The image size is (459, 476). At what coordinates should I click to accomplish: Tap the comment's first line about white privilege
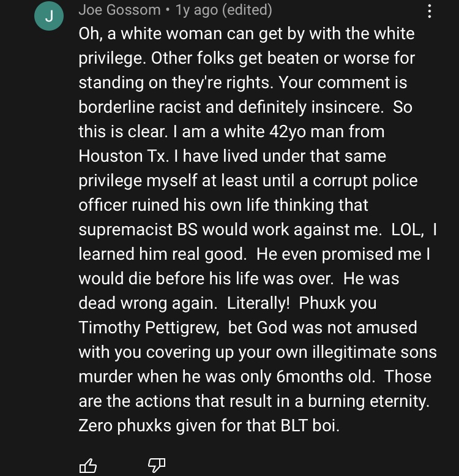pyautogui.click(x=247, y=34)
